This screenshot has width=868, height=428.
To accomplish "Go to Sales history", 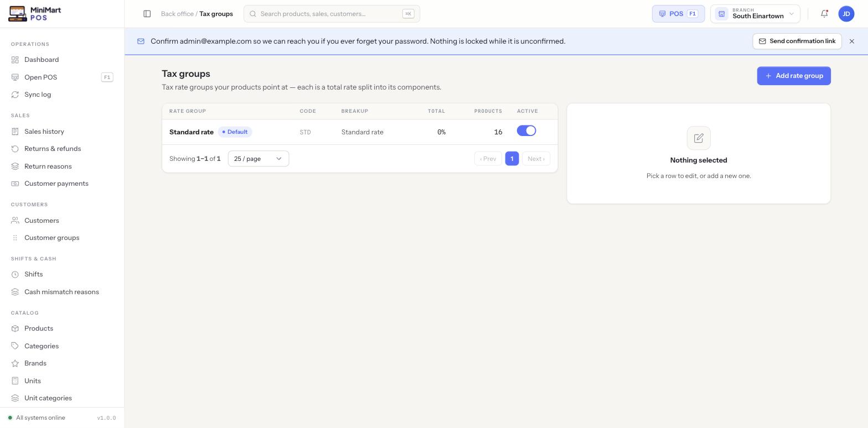I will click(x=62, y=132).
